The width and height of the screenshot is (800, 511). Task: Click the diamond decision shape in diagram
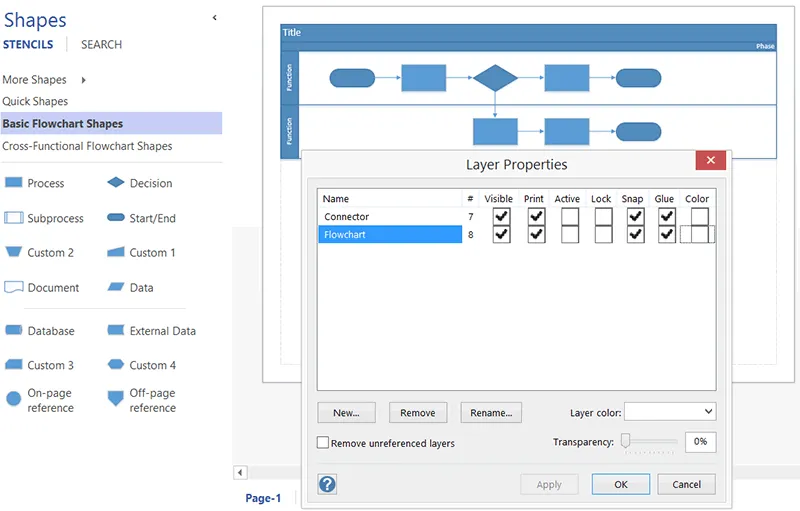tap(495, 78)
